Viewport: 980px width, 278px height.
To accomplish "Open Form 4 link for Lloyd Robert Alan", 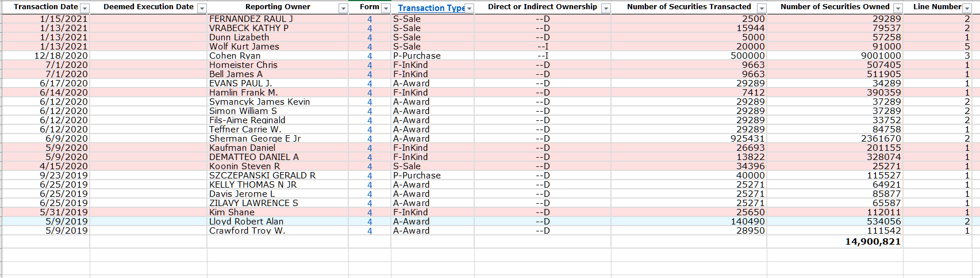I will coord(370,222).
